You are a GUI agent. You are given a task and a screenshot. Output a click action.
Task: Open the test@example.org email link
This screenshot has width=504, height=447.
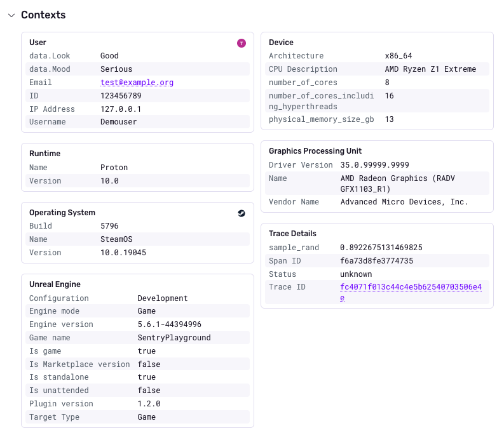point(137,83)
